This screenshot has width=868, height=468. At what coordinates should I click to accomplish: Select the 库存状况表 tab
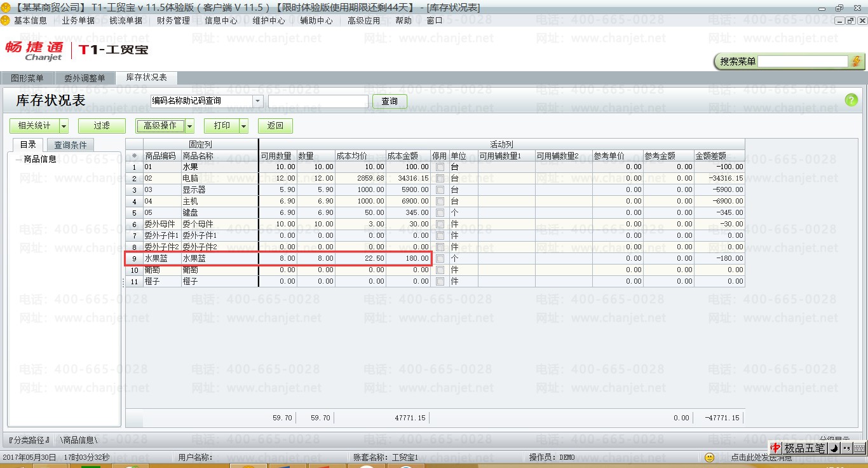point(146,78)
